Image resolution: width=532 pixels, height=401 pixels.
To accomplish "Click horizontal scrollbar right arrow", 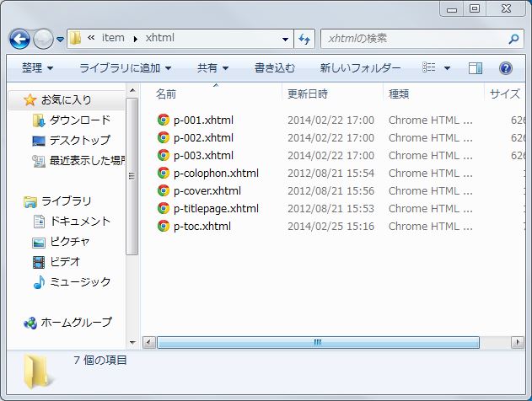I will 518,342.
